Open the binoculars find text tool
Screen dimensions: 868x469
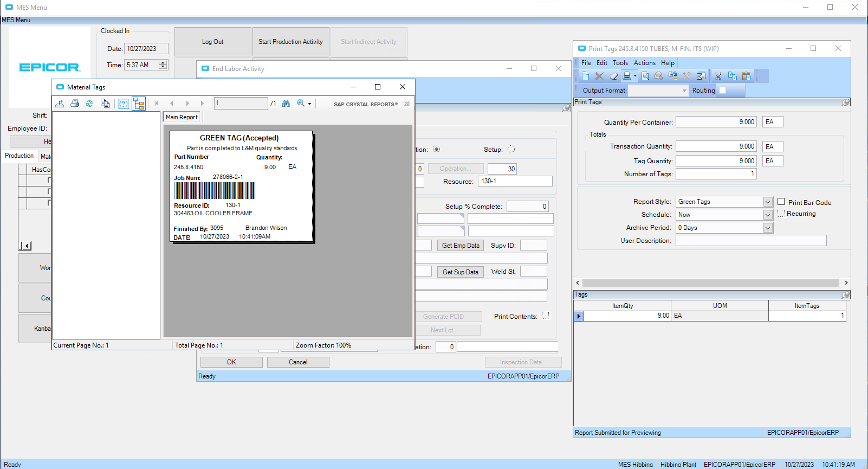point(286,104)
